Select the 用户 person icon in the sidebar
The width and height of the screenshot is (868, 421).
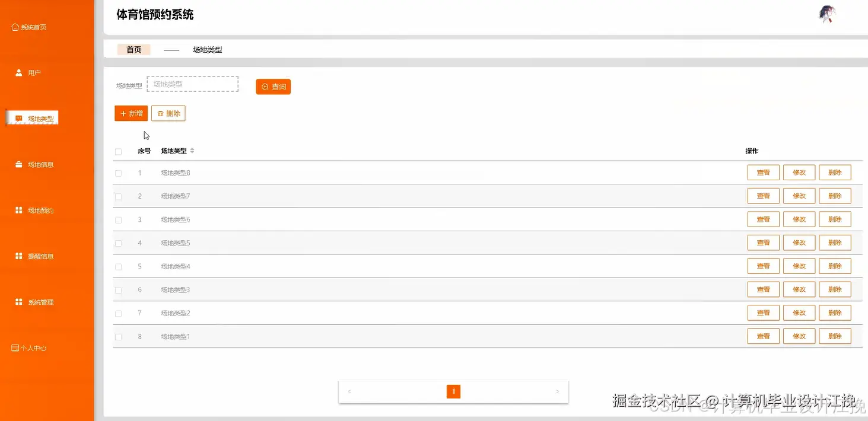click(19, 73)
